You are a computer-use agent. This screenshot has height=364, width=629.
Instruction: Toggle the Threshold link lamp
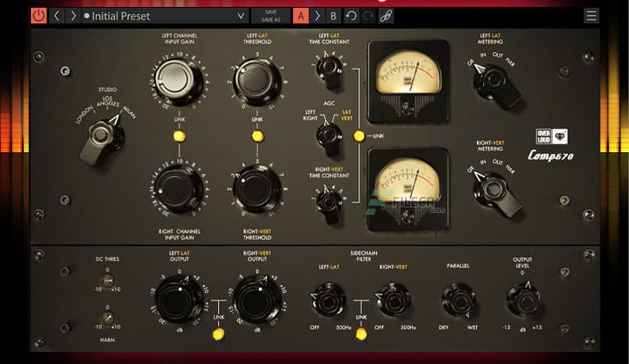[x=257, y=136]
